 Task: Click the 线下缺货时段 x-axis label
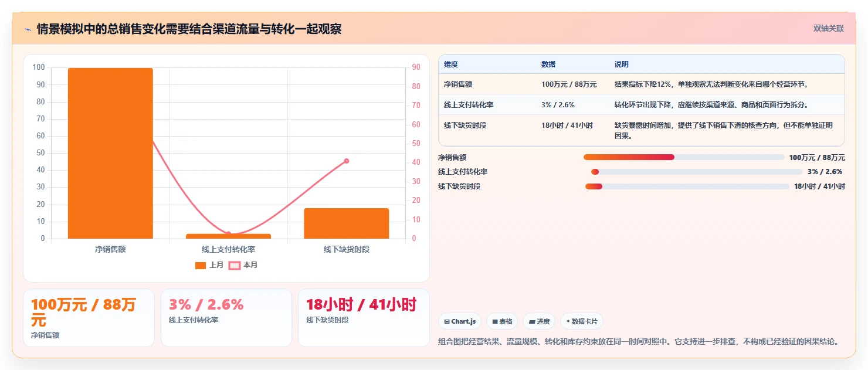[347, 249]
